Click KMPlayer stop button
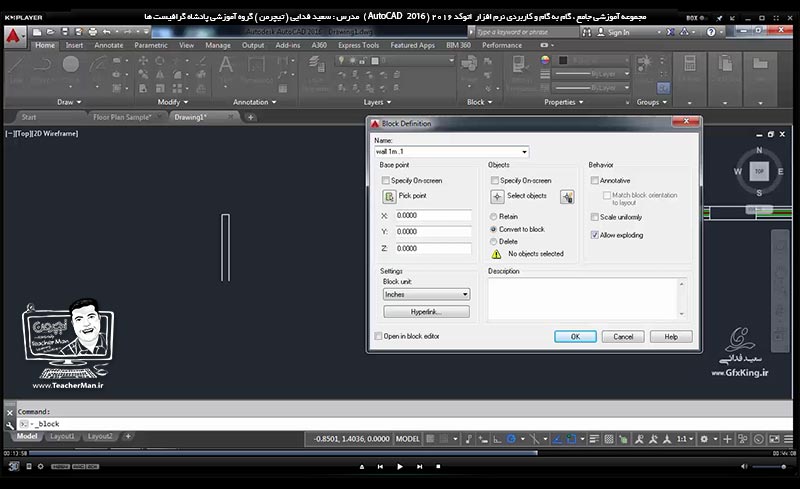 pyautogui.click(x=438, y=467)
